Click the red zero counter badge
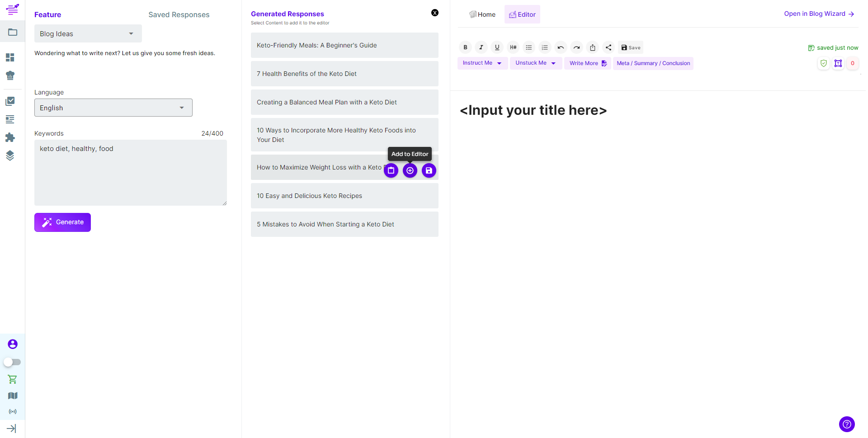 (853, 63)
